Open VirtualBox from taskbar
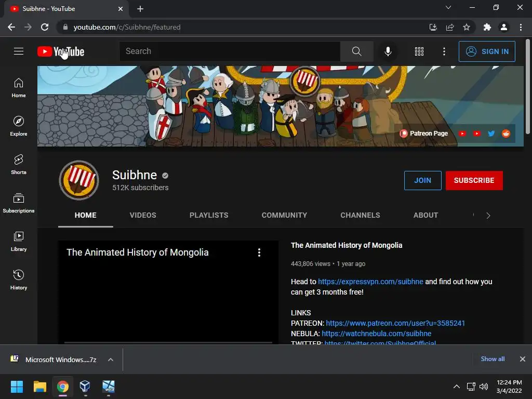Screen dimensions: 532x399 [x=85, y=387]
